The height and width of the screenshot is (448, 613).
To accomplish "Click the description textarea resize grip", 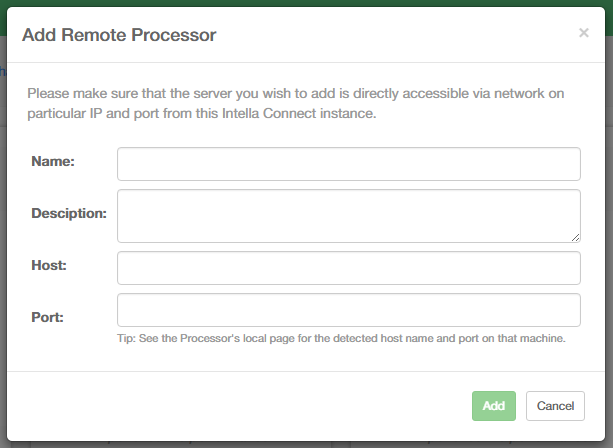I will (x=575, y=237).
